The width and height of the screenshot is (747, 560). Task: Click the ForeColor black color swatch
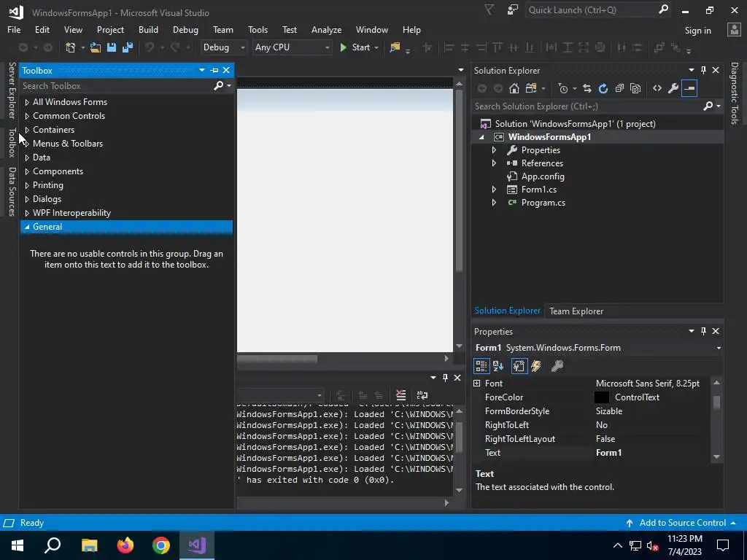coord(602,397)
